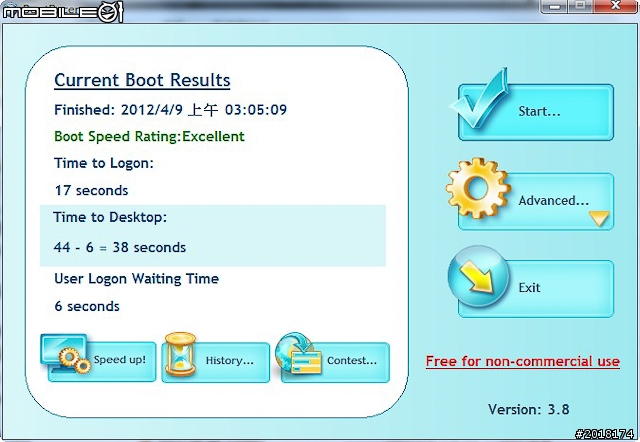
Task: Exit the BootRacer application
Action: coord(536,289)
